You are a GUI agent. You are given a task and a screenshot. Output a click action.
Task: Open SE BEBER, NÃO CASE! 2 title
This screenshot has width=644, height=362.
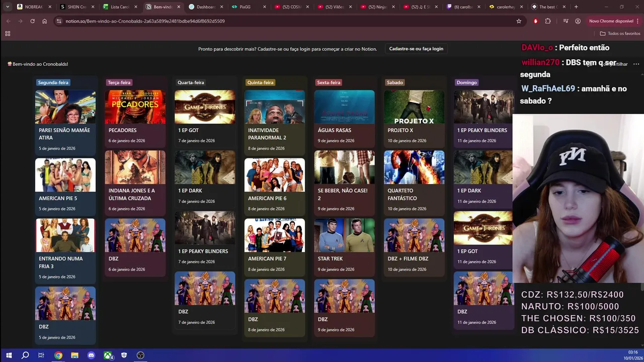click(343, 194)
